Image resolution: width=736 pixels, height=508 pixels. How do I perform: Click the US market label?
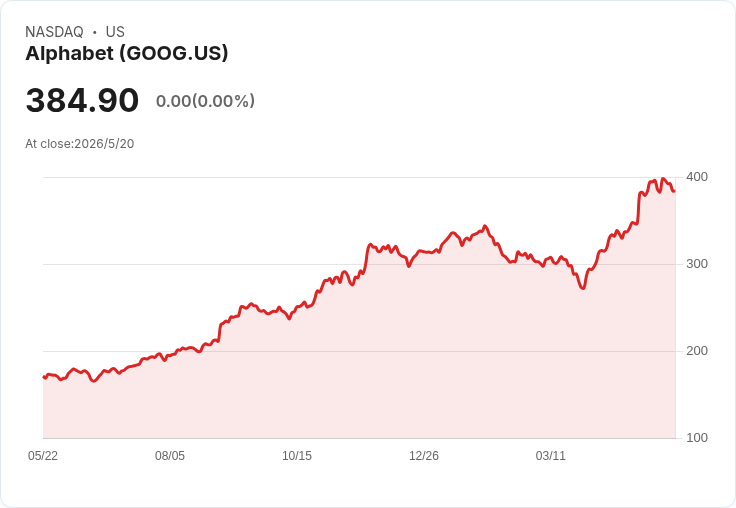(115, 32)
